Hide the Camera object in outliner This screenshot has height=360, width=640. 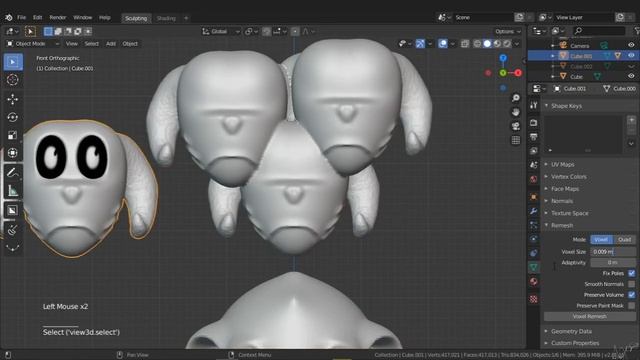point(631,45)
